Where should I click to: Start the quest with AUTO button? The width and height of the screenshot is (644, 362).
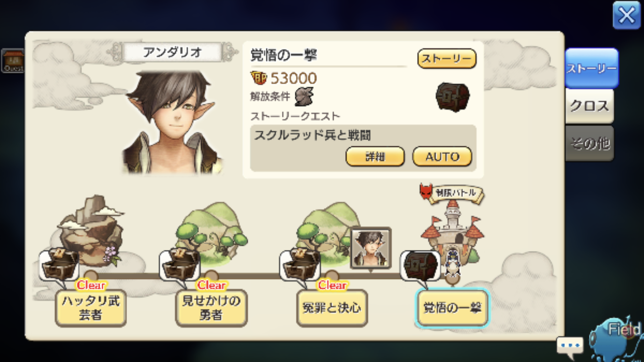pos(442,156)
